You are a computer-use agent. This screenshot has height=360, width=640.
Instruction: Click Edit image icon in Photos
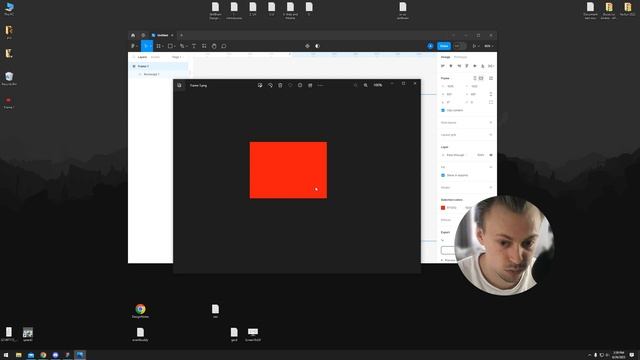pos(260,85)
